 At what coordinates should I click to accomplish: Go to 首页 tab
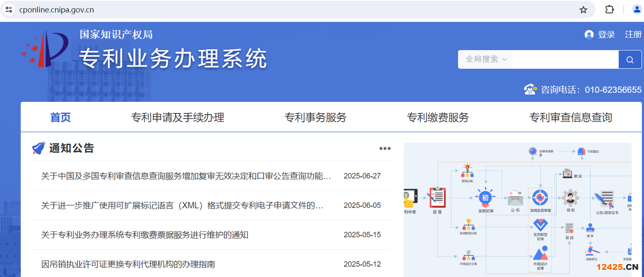coord(60,118)
